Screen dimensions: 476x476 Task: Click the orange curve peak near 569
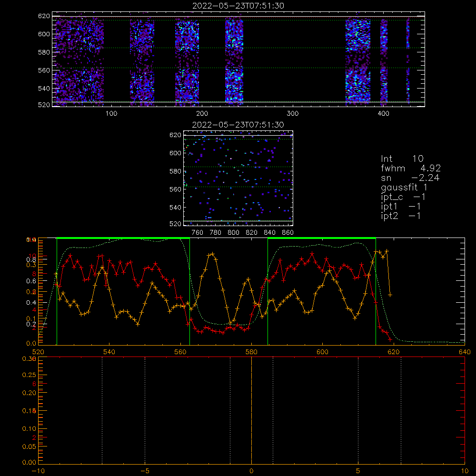[x=212, y=254]
